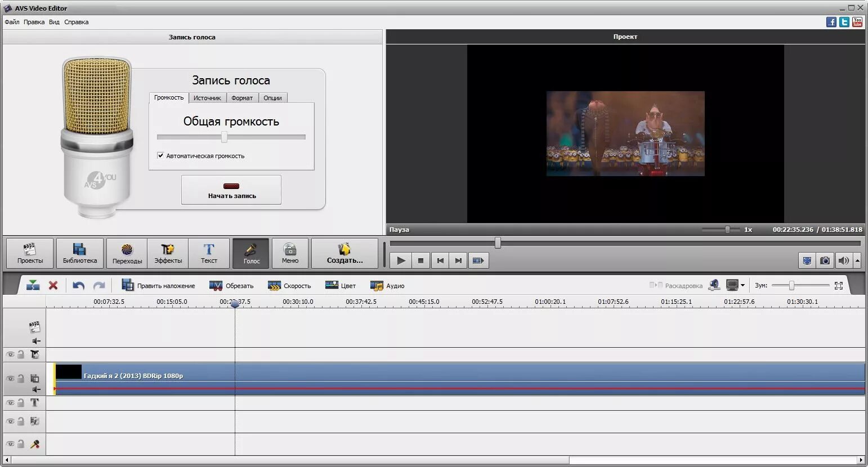Viewport: 868px width, 467px height.
Task: Open the Цвет color correction tool
Action: [340, 285]
